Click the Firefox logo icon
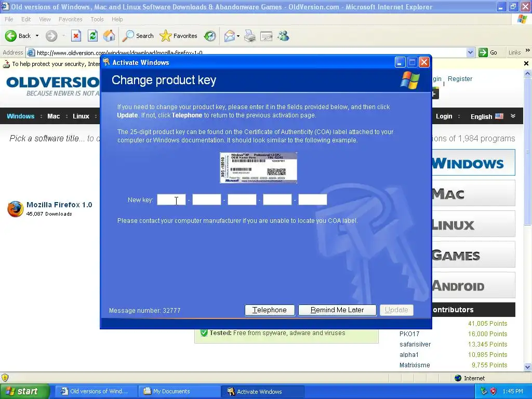 click(x=16, y=209)
